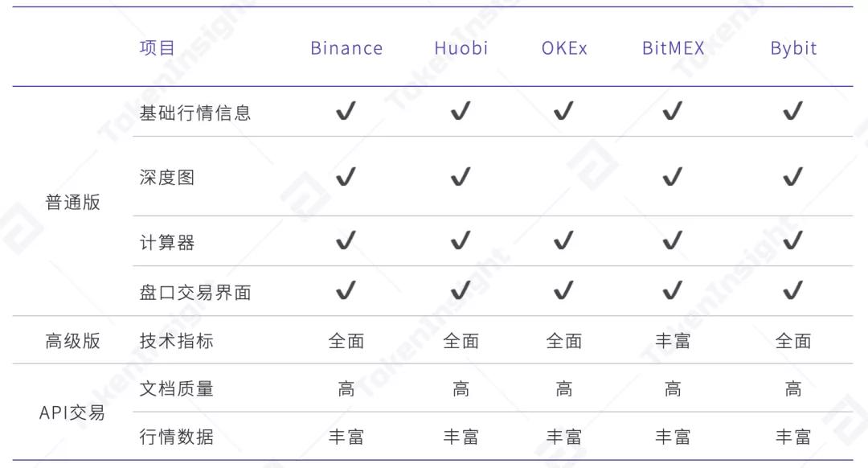
Task: Click the BitMEX checkmark for 深度图
Action: click(673, 176)
